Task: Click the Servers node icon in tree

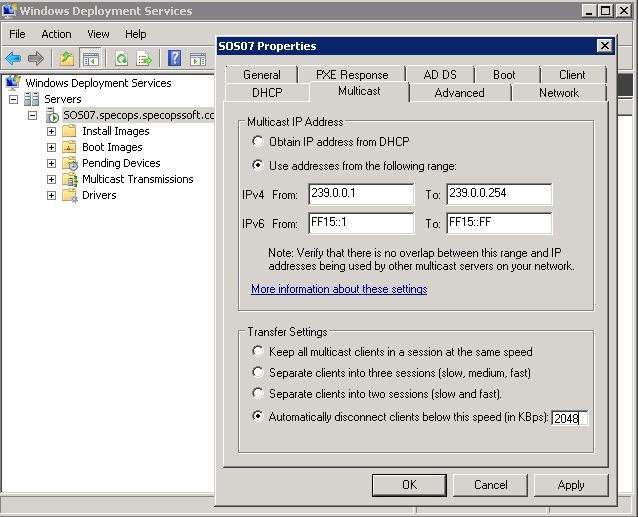Action: pos(31,99)
